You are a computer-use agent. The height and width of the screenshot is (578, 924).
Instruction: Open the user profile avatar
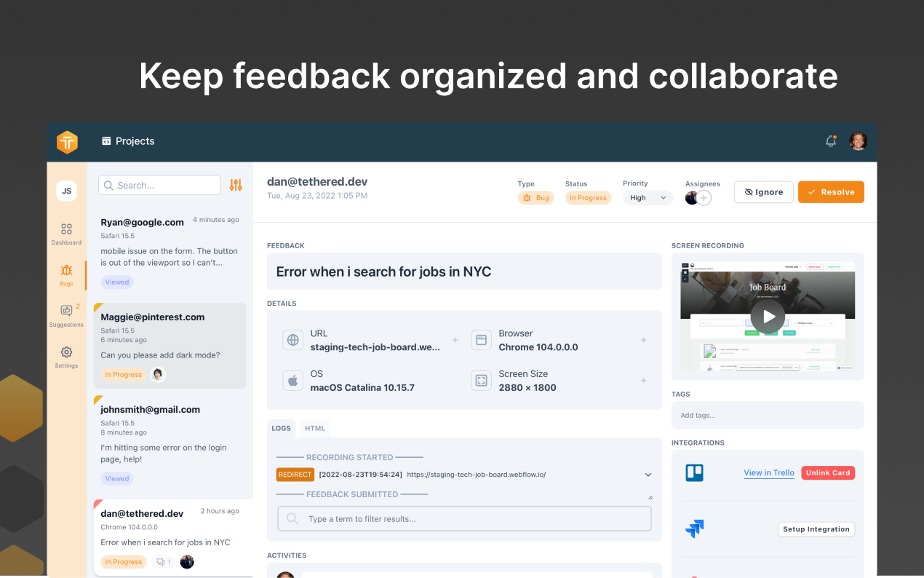pyautogui.click(x=859, y=141)
